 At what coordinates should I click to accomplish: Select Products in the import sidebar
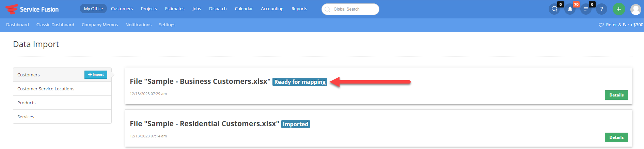[x=62, y=103]
